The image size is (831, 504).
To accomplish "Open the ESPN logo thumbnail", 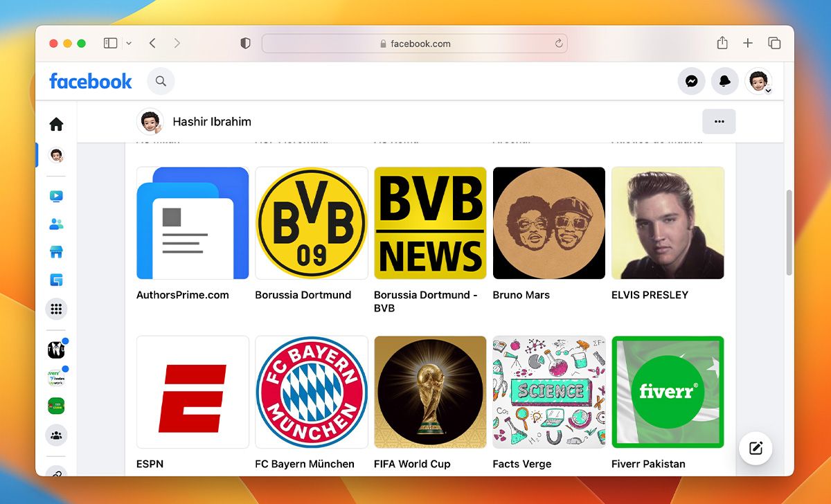I will pyautogui.click(x=193, y=393).
